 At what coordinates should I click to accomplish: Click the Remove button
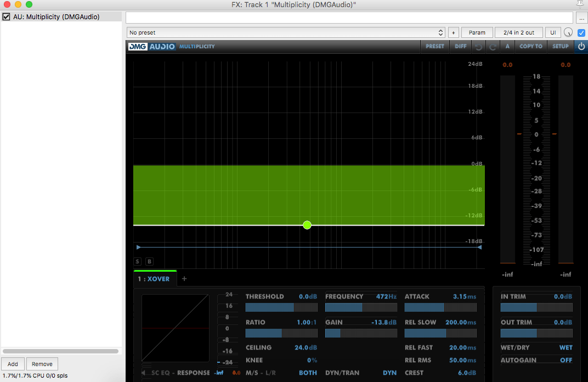click(x=42, y=364)
